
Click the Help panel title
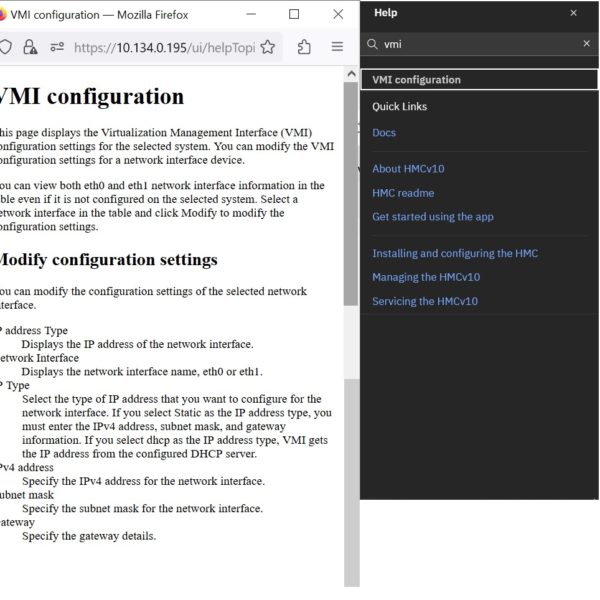pyautogui.click(x=385, y=13)
